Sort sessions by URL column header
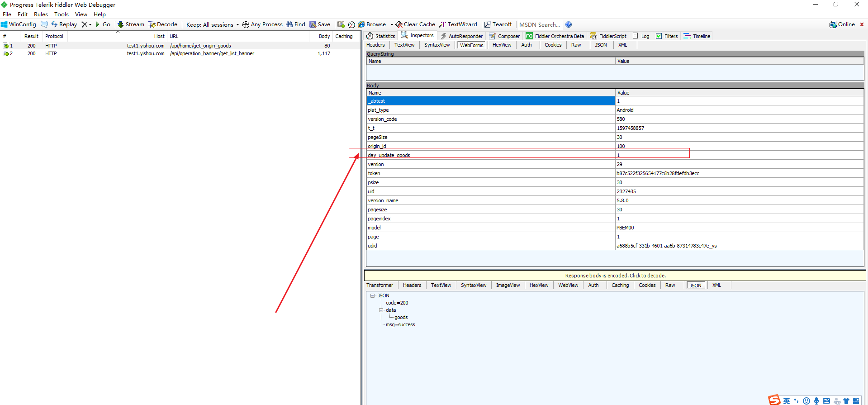This screenshot has width=868, height=405. pos(238,36)
